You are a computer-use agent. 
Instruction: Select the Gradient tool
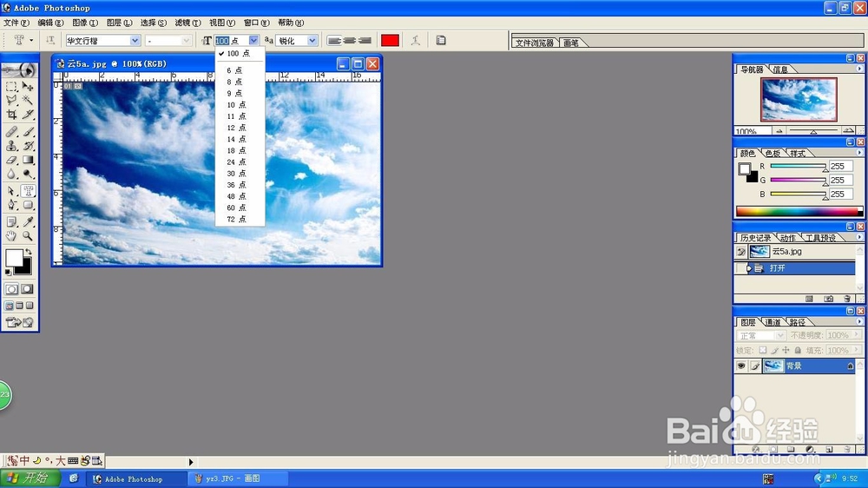pos(28,160)
